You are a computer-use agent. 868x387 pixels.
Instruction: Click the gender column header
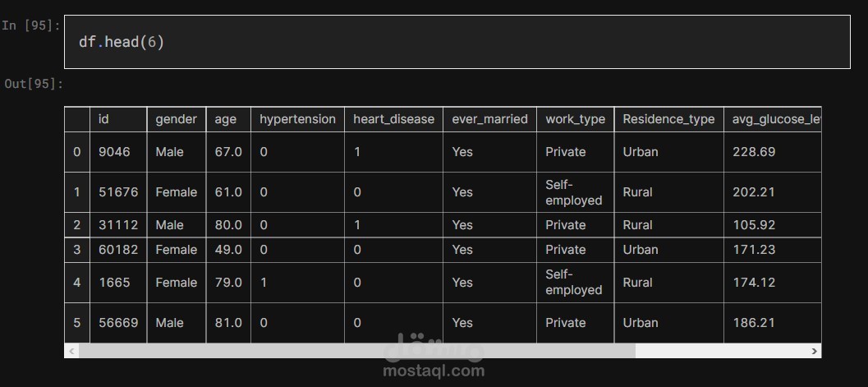176,119
